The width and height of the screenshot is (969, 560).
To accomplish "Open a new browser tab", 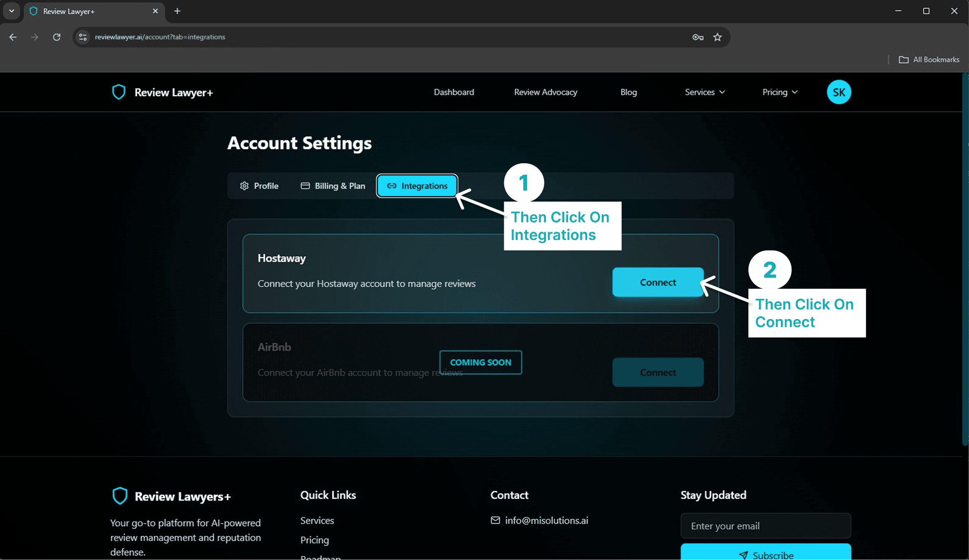I will coord(177,11).
